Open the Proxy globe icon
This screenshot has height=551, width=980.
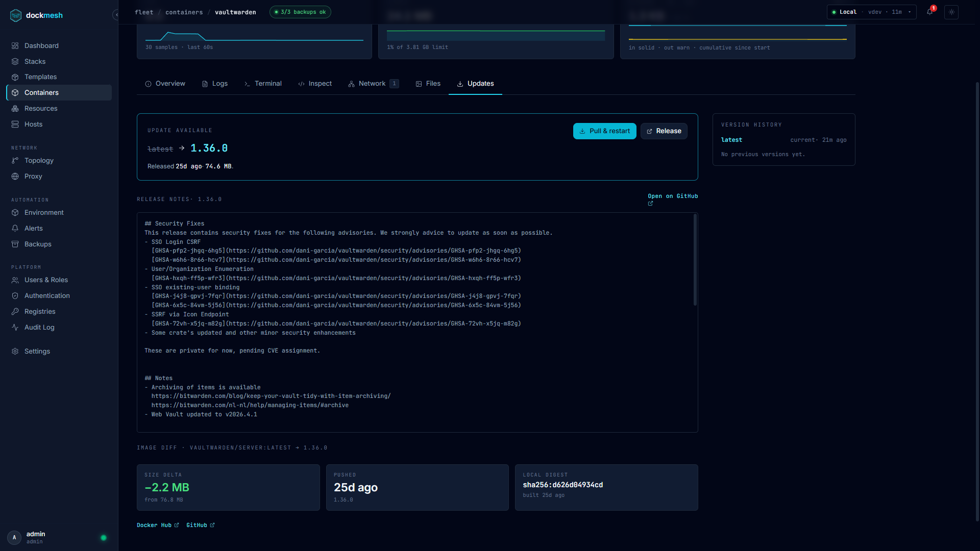tap(15, 176)
